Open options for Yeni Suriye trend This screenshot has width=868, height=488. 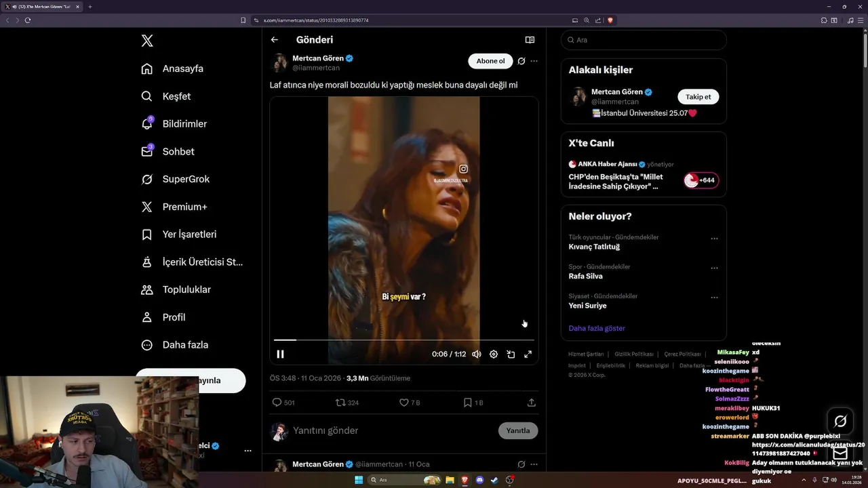pyautogui.click(x=714, y=298)
